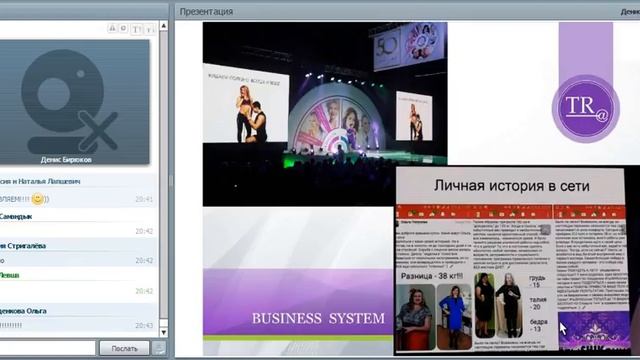The height and width of the screenshot is (360, 640).
Task: Click the smaller T font size icon
Action: 149,29
